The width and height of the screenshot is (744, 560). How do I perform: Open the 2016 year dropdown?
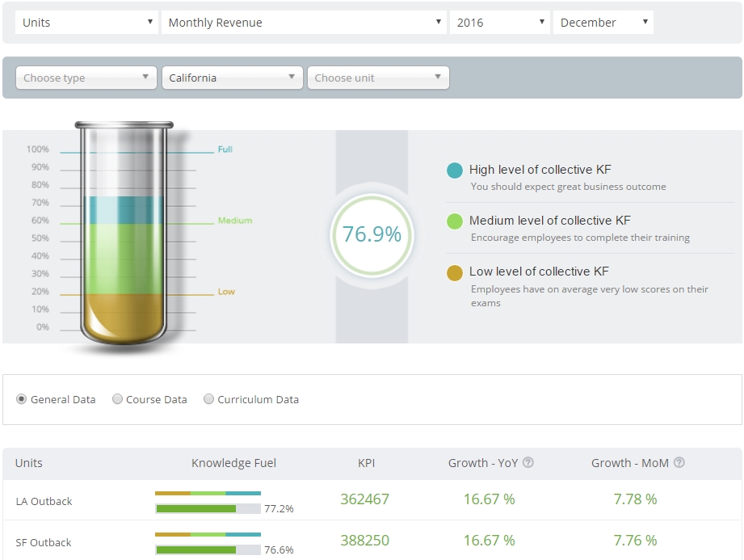(x=500, y=23)
